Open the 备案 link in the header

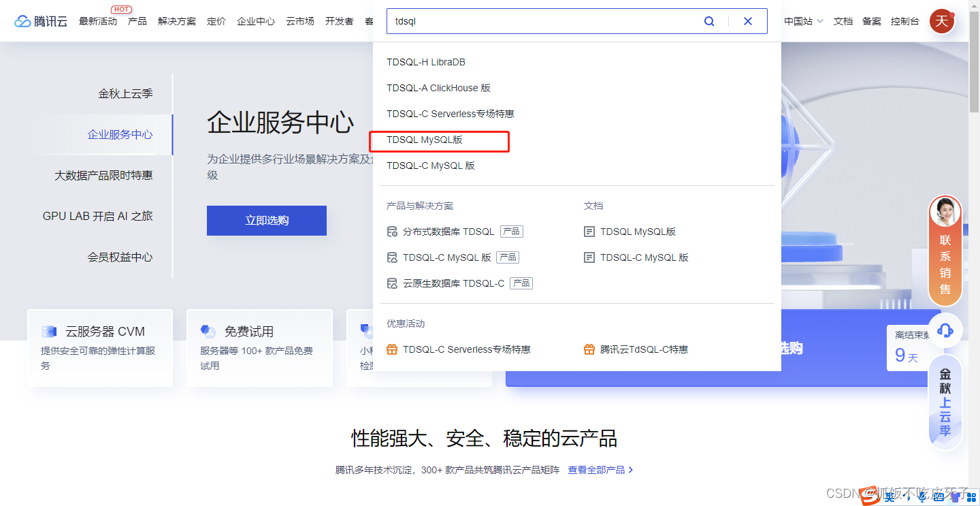click(x=872, y=21)
